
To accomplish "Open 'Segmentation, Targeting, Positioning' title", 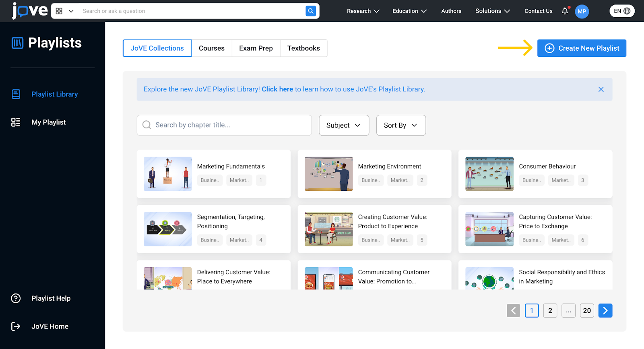I will tap(231, 222).
